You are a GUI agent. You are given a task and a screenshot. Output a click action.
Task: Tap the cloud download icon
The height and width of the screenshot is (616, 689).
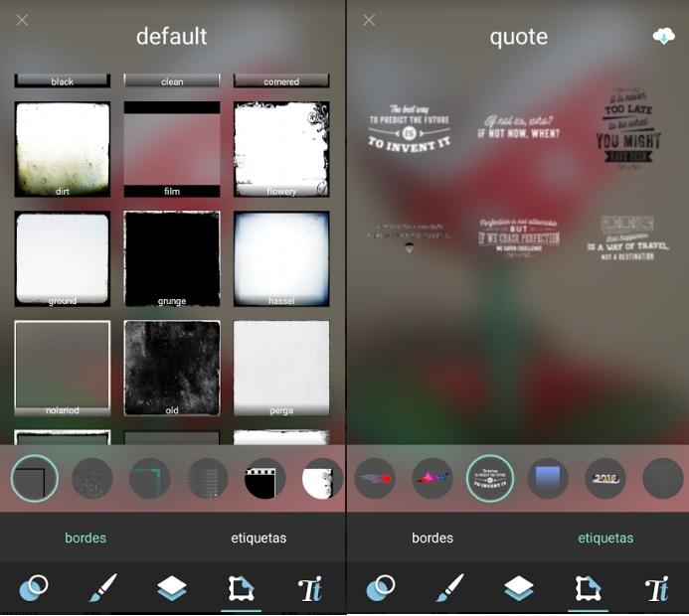coord(663,36)
